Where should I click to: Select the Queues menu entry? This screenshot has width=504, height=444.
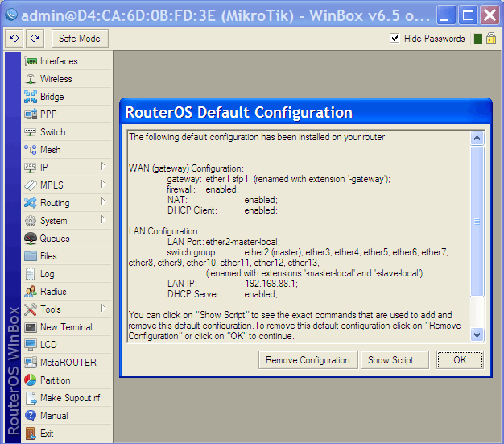pyautogui.click(x=67, y=239)
